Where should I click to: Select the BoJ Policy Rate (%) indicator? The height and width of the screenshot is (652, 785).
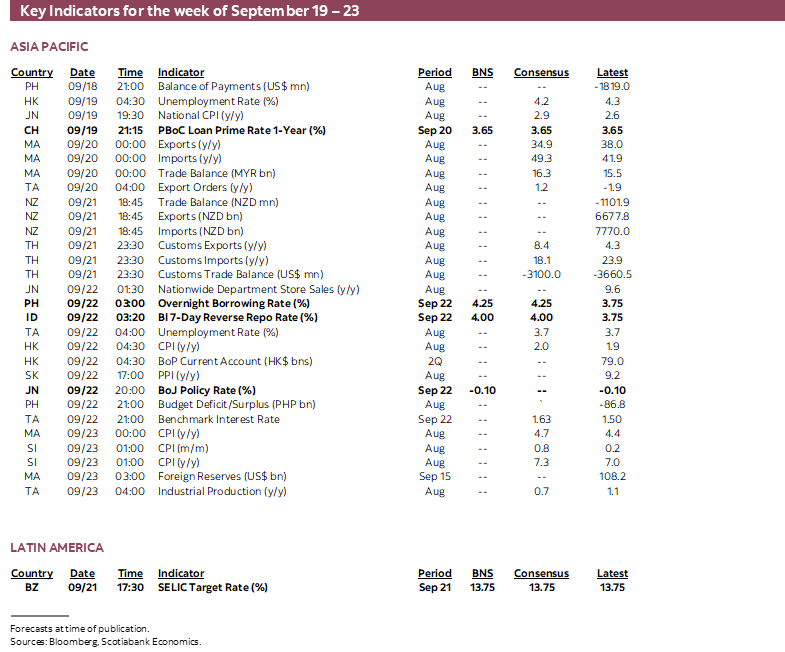tap(206, 390)
